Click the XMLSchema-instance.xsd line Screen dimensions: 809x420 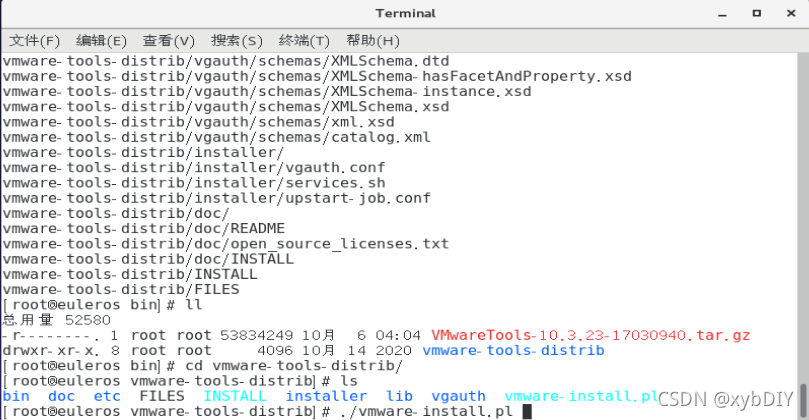(x=267, y=91)
